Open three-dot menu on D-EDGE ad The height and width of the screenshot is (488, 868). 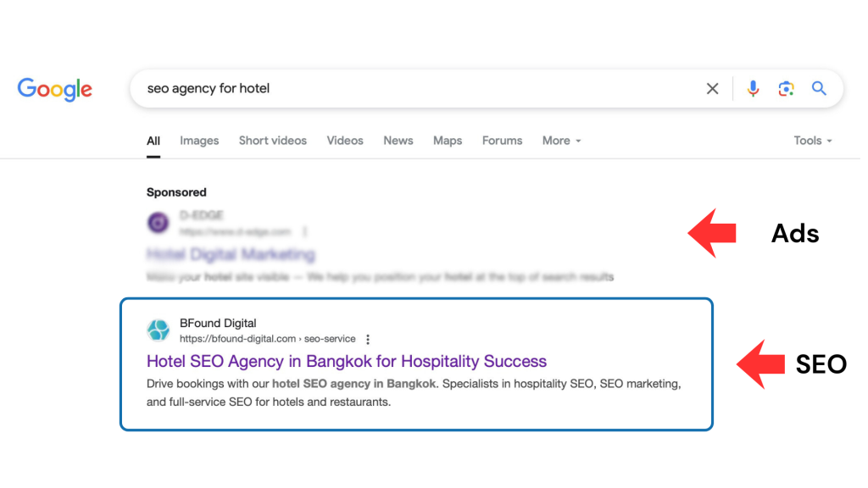[x=305, y=231]
